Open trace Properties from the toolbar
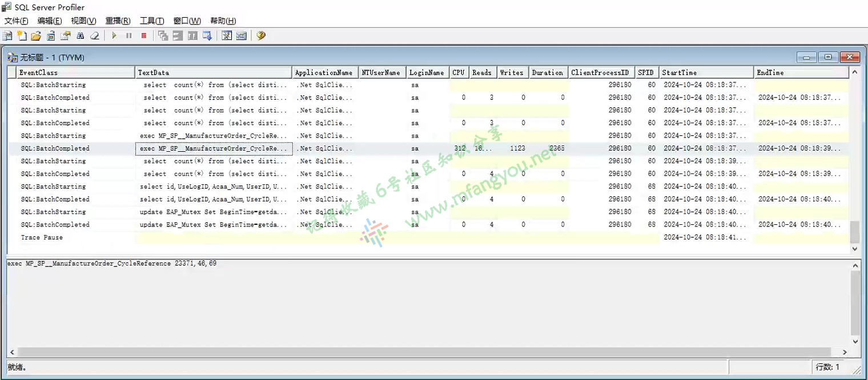 [66, 36]
